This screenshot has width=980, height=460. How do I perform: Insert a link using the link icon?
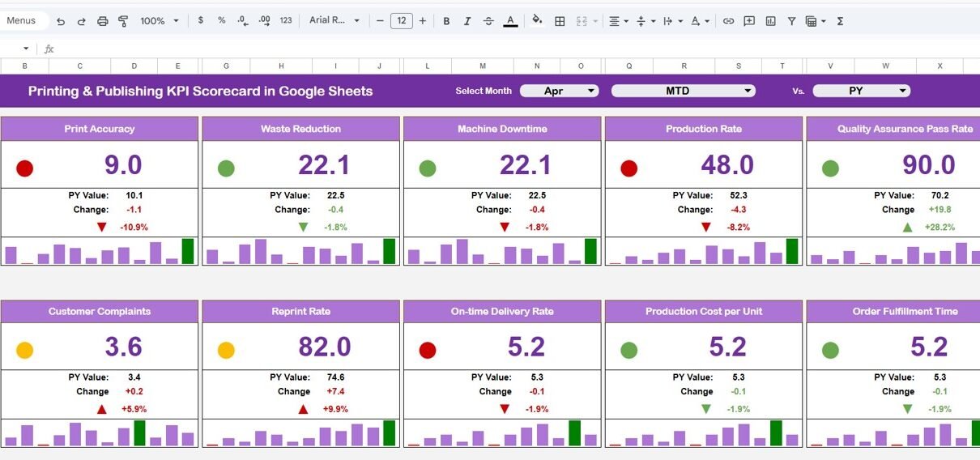(728, 21)
